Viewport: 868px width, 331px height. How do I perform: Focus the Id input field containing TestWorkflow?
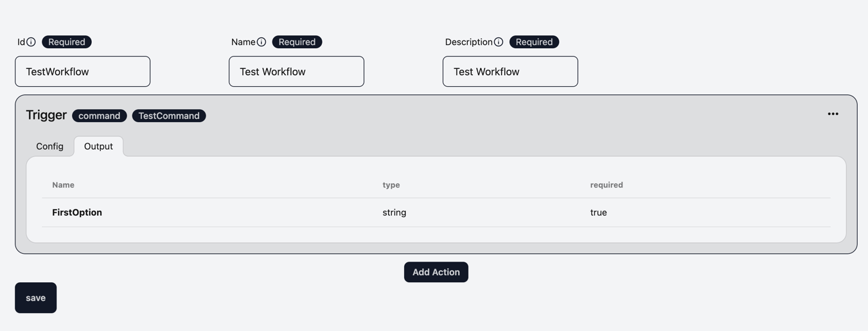click(x=83, y=71)
